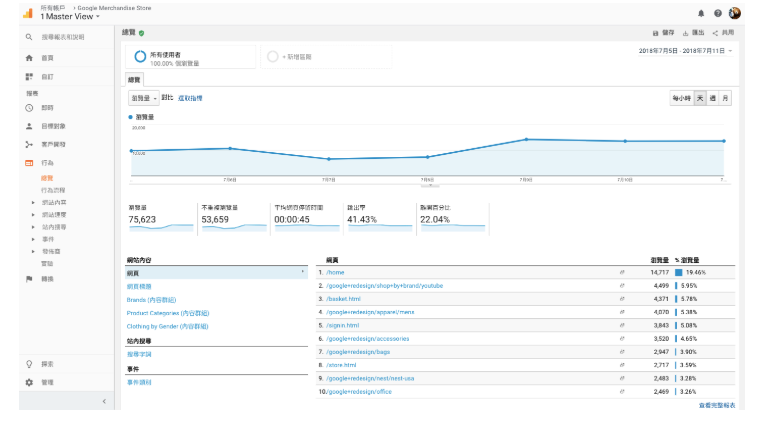
Task: Select the Overview (總覽) tab
Action: (134, 80)
